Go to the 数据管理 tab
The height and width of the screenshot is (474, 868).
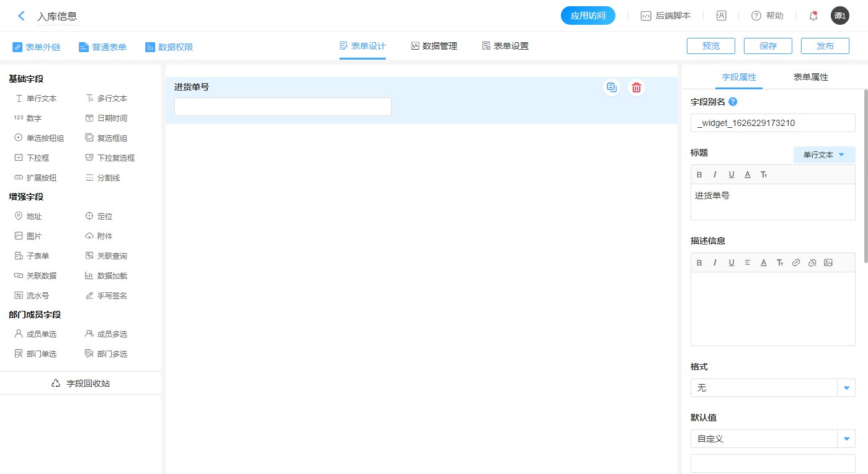tap(434, 46)
